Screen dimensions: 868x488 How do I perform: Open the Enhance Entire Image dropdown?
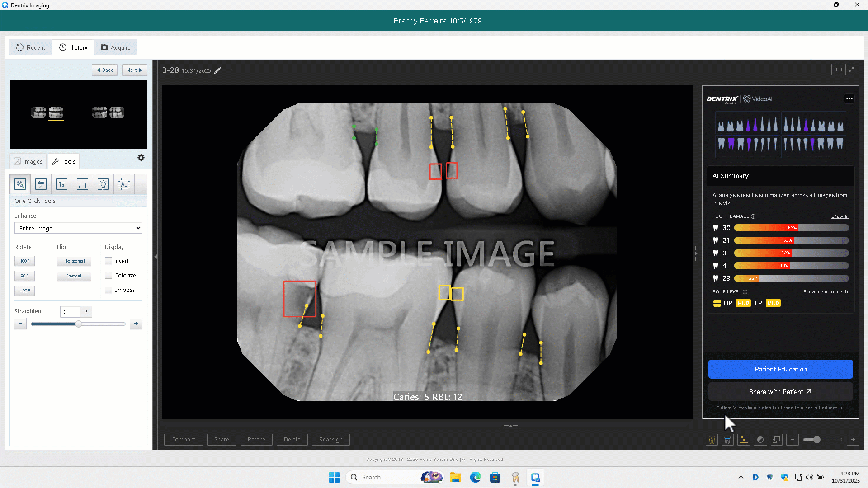(78, 228)
